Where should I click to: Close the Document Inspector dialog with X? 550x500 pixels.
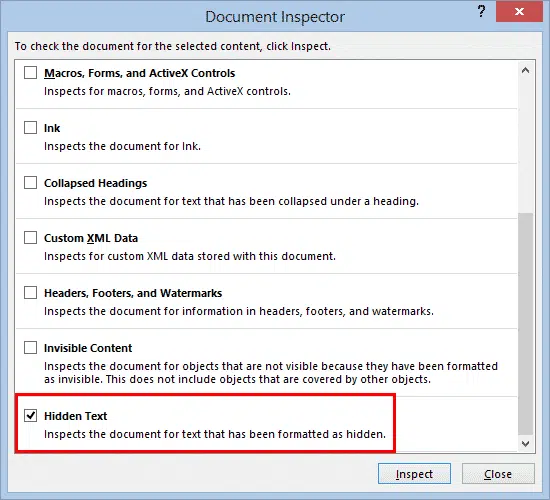pos(519,12)
